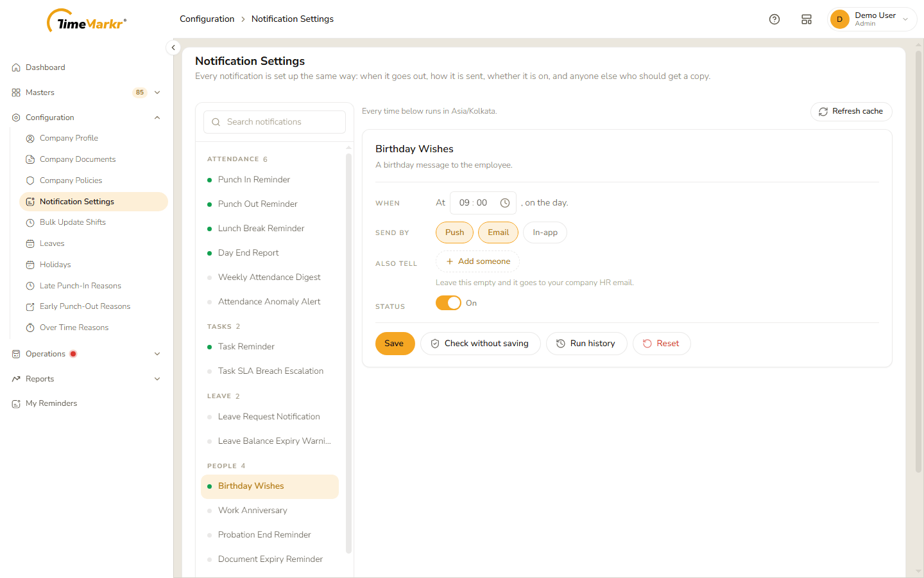The width and height of the screenshot is (924, 578).
Task: Open Run history
Action: coord(586,344)
